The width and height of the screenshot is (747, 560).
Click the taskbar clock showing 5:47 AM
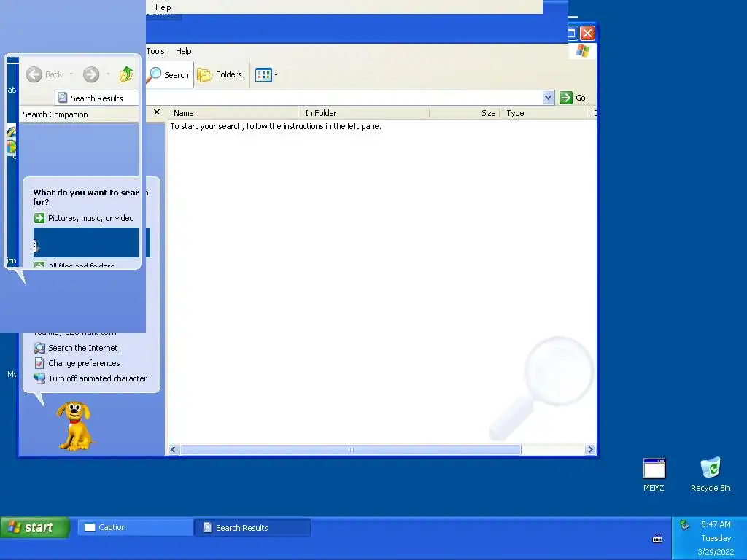(716, 524)
